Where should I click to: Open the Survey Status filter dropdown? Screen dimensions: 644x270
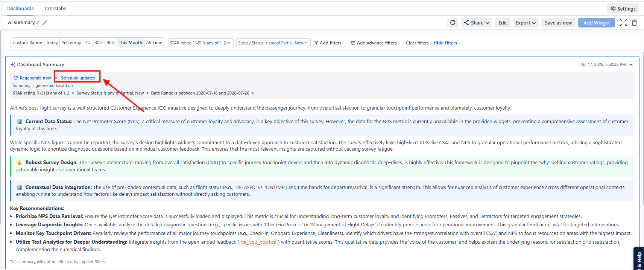point(273,43)
